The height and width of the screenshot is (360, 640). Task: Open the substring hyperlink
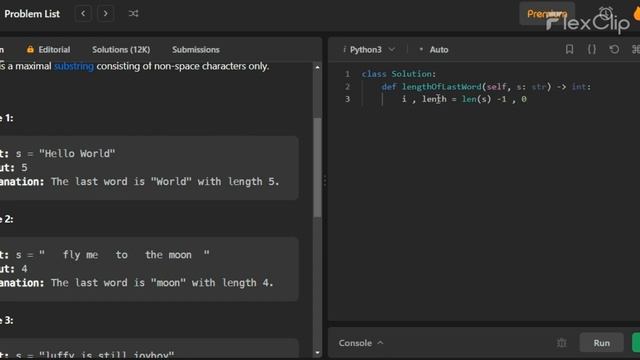pyautogui.click(x=74, y=66)
